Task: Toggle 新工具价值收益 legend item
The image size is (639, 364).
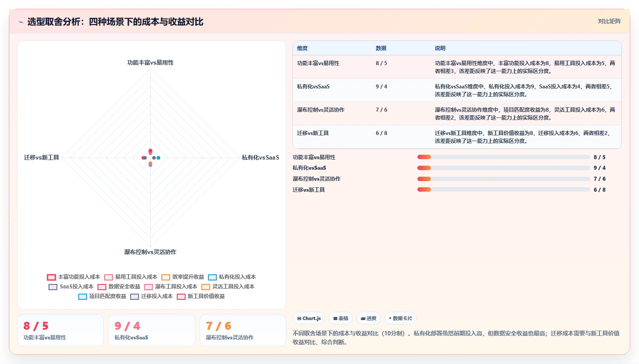Action: pos(201,296)
